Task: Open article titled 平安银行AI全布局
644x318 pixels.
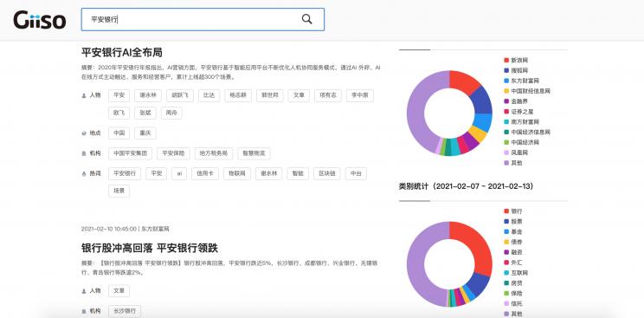Action: pyautogui.click(x=121, y=52)
